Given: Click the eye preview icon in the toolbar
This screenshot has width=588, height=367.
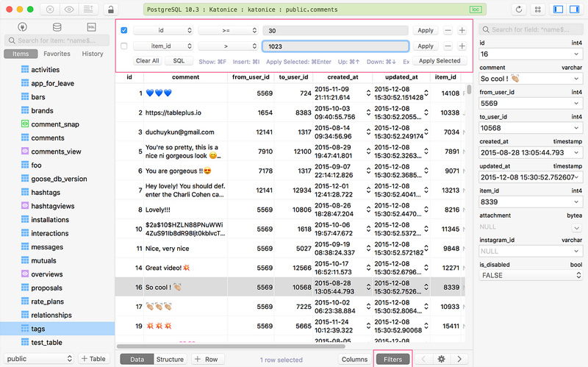Looking at the screenshot, I should 69,10.
